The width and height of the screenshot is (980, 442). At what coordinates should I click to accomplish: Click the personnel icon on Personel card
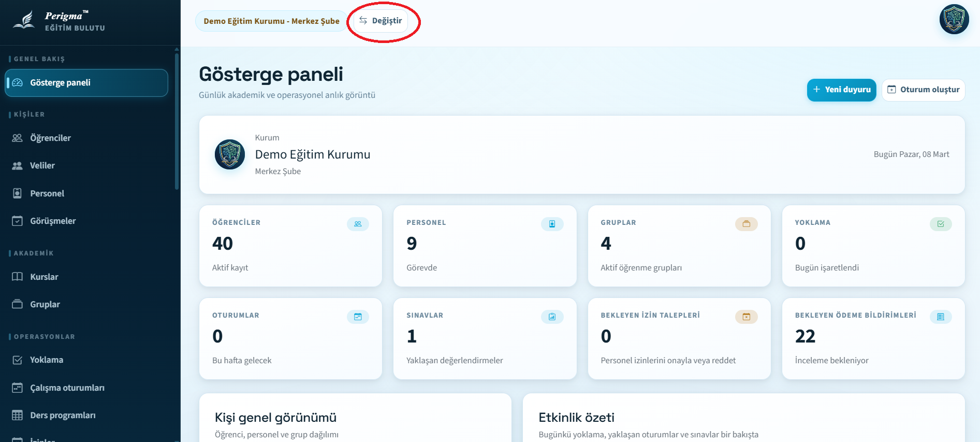tap(552, 224)
